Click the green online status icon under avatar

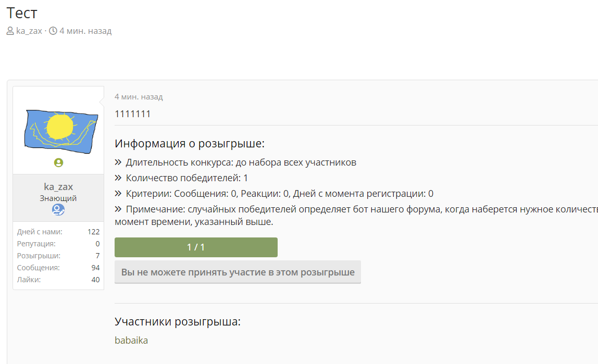(x=58, y=163)
